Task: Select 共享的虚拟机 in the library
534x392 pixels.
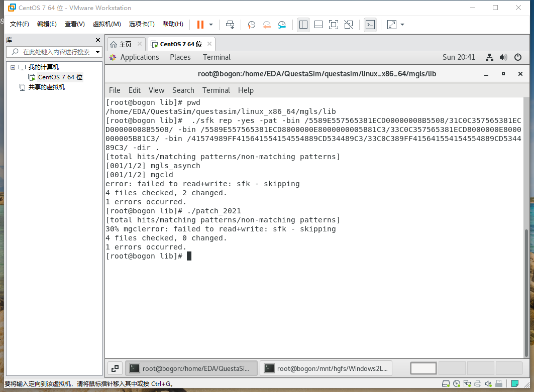Action: pyautogui.click(x=46, y=87)
